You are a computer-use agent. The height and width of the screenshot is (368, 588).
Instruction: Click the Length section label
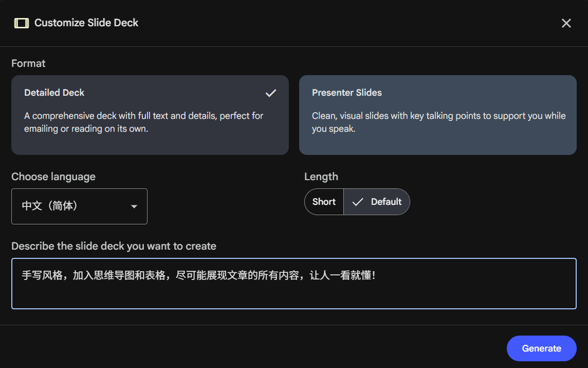pyautogui.click(x=321, y=177)
